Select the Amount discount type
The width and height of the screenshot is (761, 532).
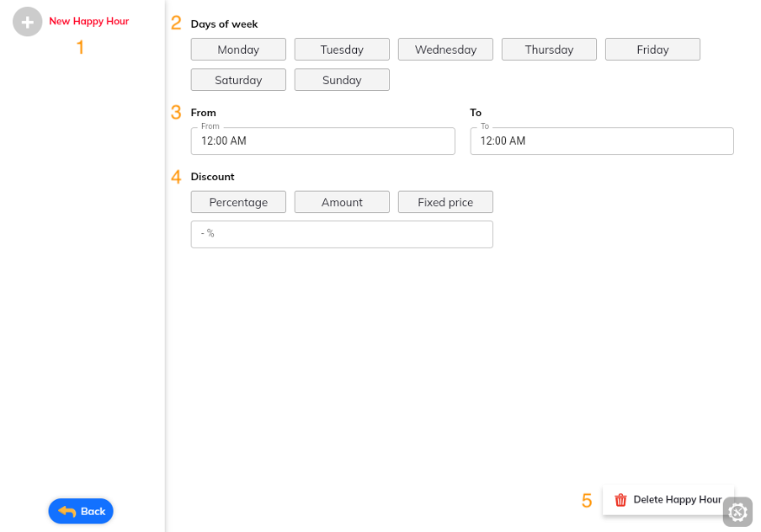(342, 202)
